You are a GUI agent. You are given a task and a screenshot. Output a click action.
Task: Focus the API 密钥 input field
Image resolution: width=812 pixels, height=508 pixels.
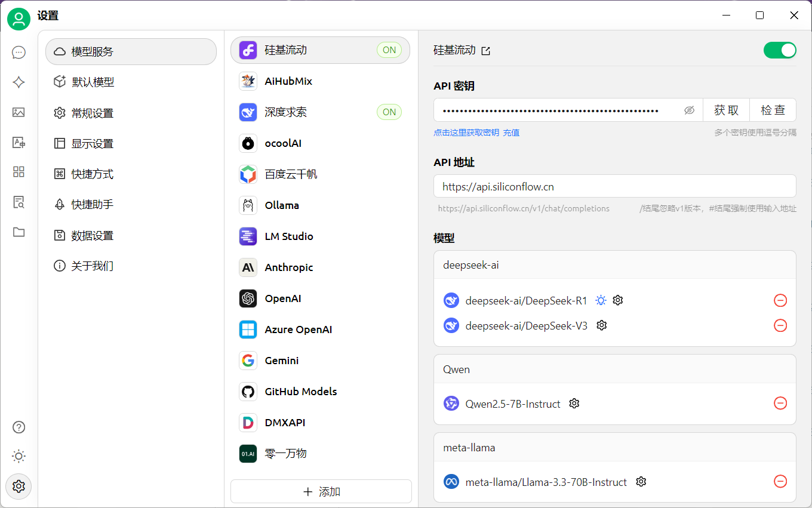tap(568, 110)
